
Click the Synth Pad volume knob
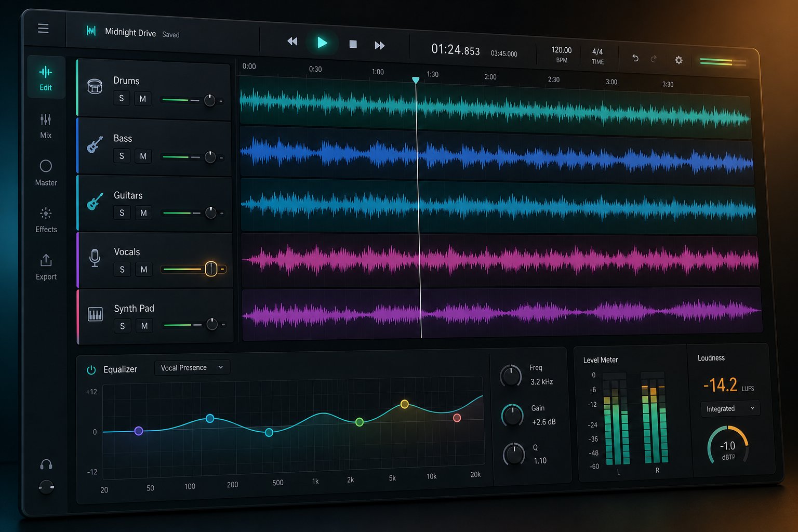click(212, 324)
